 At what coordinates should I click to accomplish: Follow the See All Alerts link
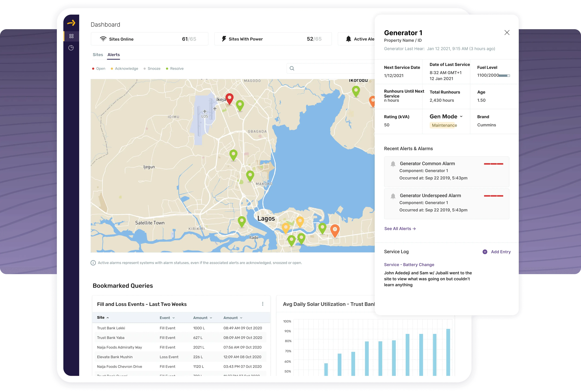[400, 229]
